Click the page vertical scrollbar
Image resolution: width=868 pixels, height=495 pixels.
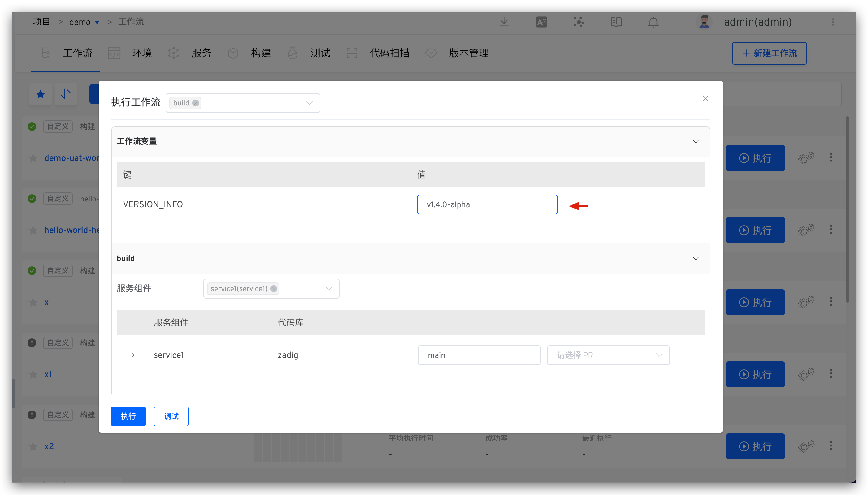click(x=847, y=209)
